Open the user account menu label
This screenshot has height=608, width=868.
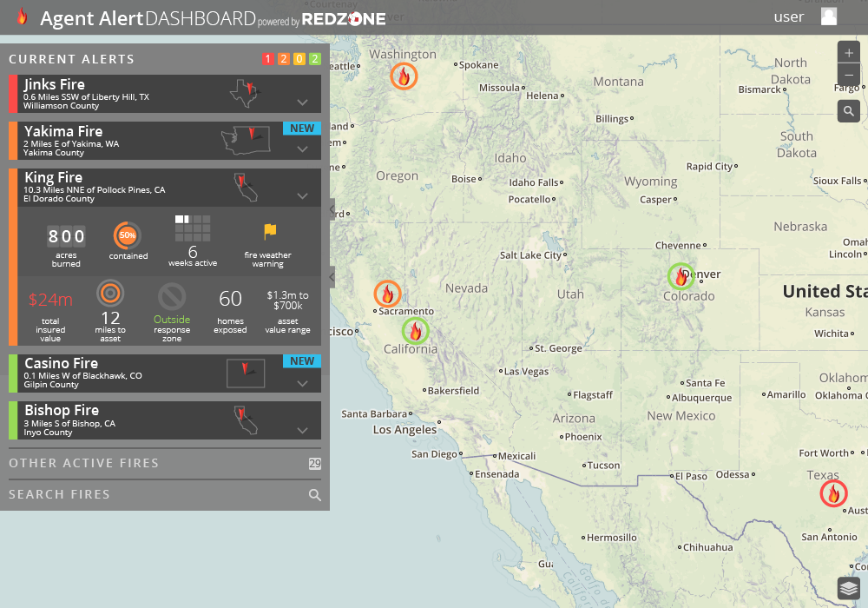click(x=788, y=17)
